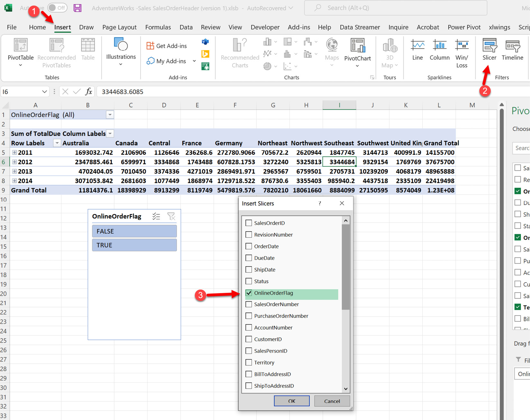Insert a combo chart
The height and width of the screenshot is (420, 530).
(x=310, y=54)
